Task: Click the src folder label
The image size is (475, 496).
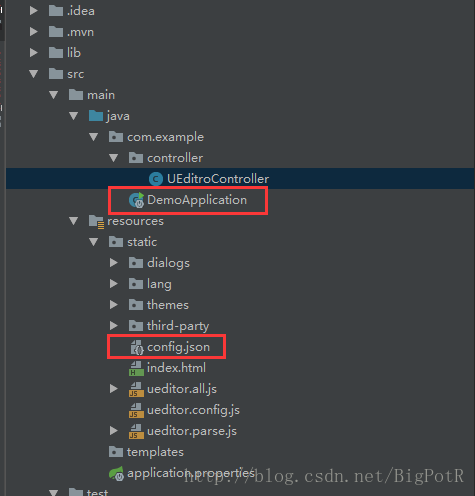Action: coord(76,74)
